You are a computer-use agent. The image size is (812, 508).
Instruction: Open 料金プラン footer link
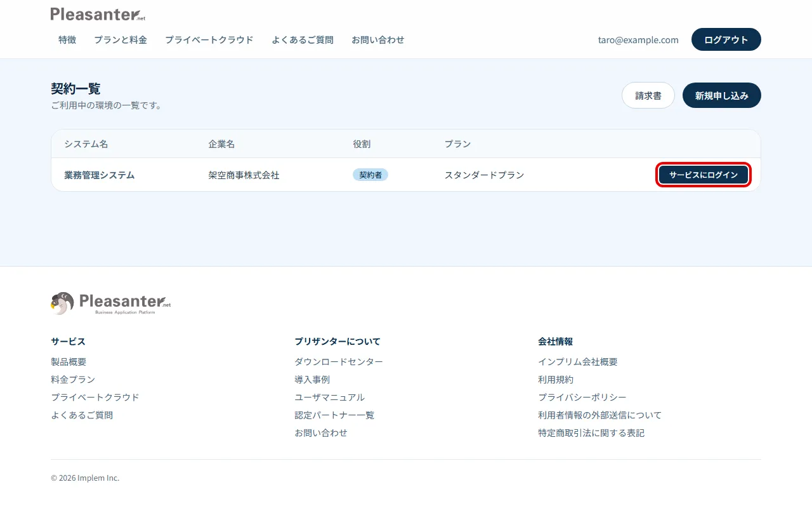(73, 379)
